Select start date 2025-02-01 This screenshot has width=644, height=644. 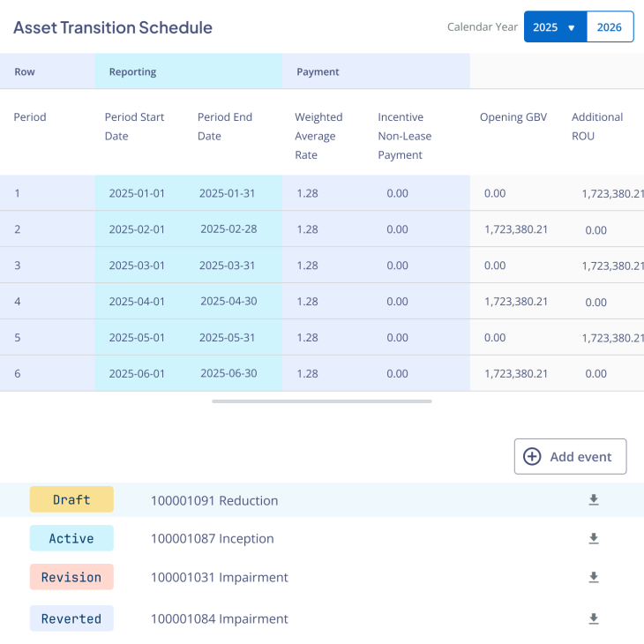[137, 229]
